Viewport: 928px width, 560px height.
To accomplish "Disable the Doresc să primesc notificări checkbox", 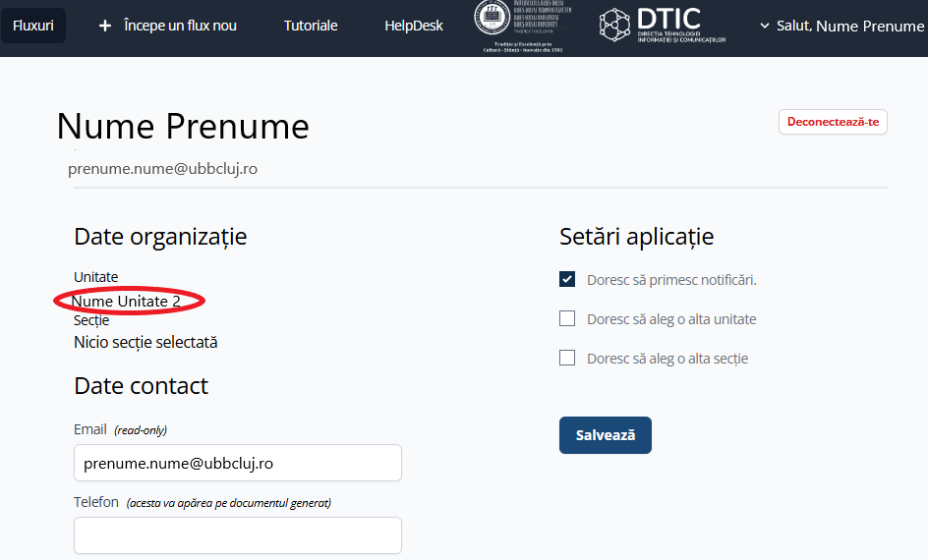I will pos(567,280).
